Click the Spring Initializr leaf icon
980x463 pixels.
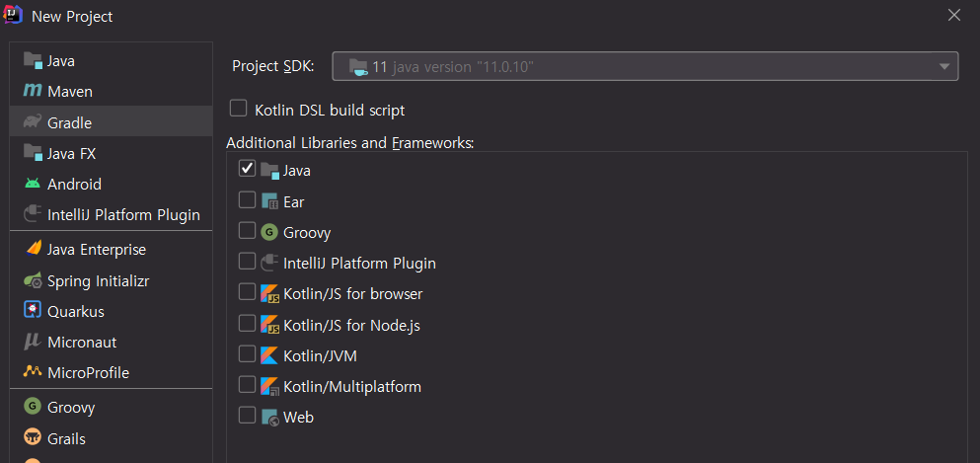[x=33, y=280]
